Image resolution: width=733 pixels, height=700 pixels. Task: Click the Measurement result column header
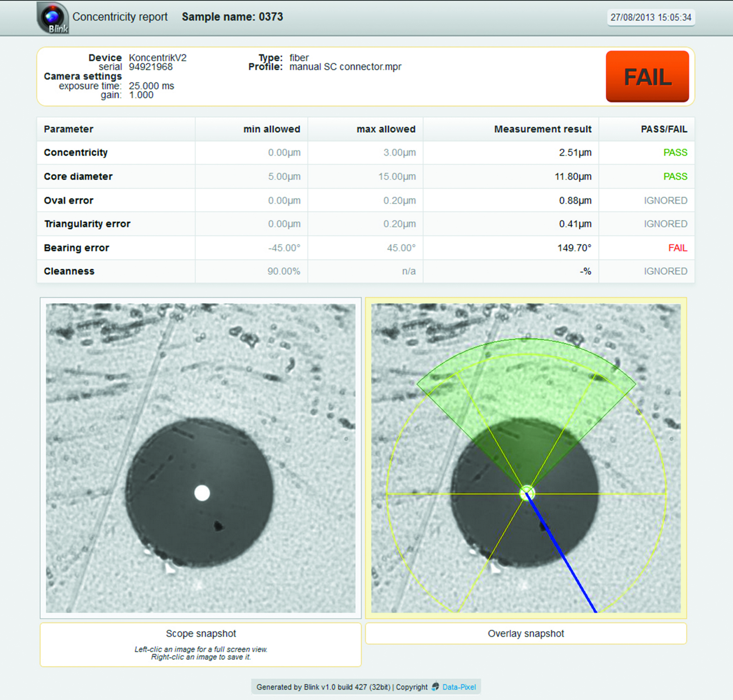[543, 129]
